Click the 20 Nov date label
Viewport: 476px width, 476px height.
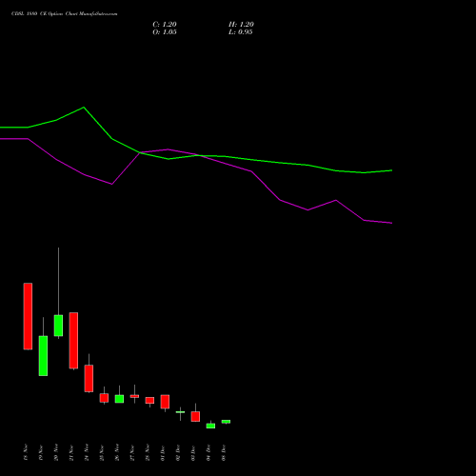click(x=56, y=452)
